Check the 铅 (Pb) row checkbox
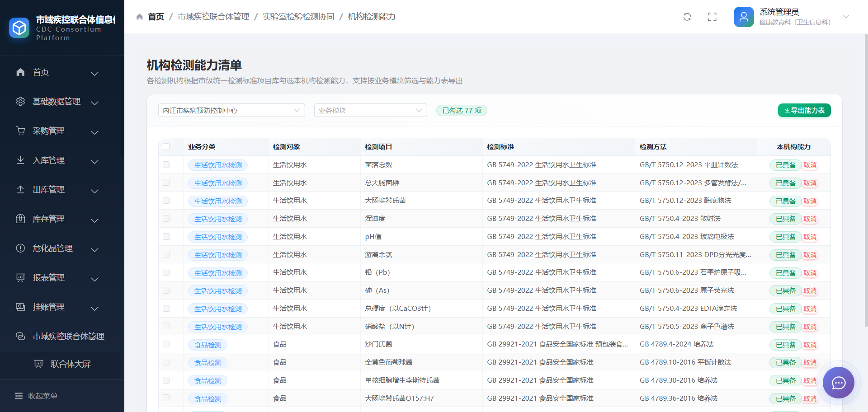This screenshot has width=868, height=412. 166,272
